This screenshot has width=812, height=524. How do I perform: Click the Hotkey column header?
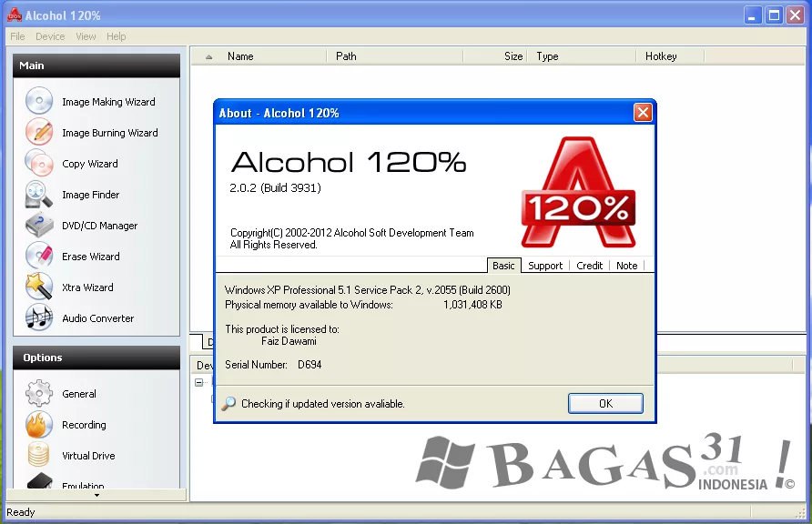[671, 56]
